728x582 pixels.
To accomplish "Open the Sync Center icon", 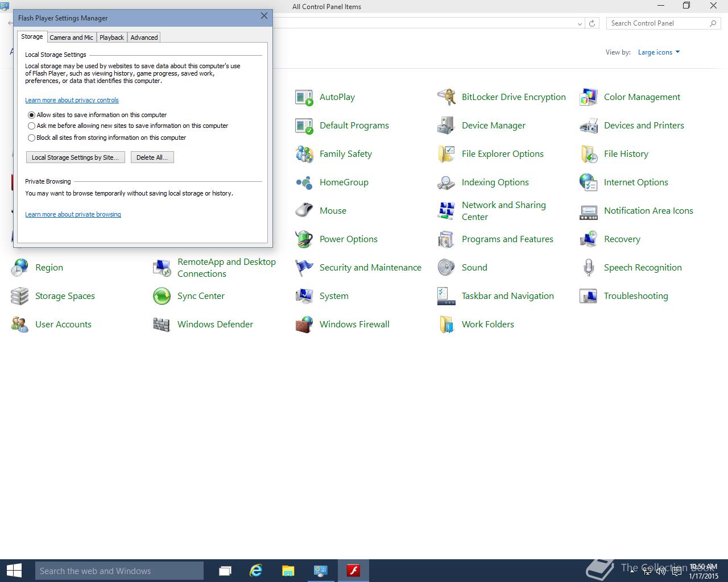I will (x=162, y=296).
